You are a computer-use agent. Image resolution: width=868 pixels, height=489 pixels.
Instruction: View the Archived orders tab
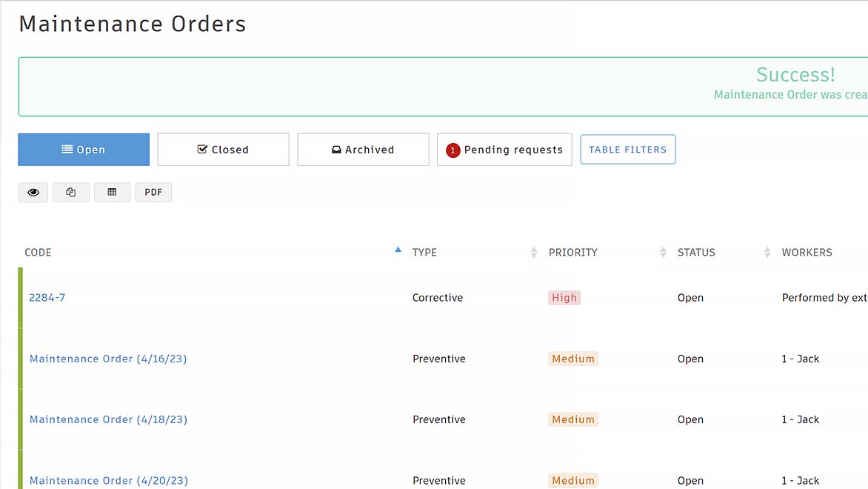(x=363, y=150)
